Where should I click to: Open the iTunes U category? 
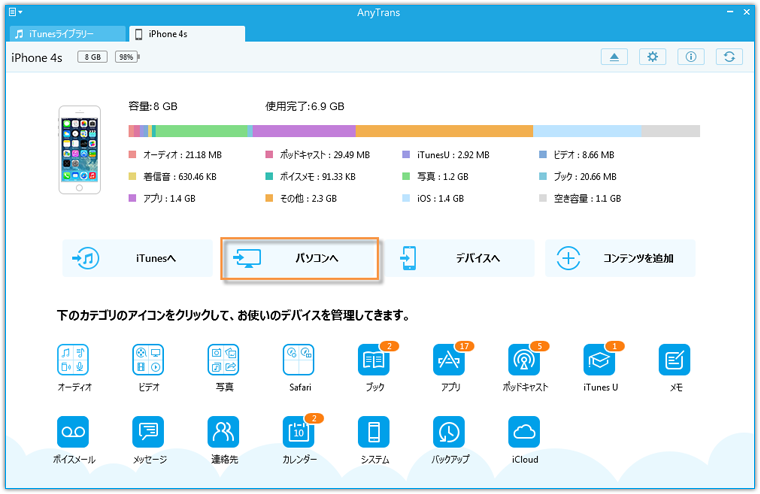(599, 360)
